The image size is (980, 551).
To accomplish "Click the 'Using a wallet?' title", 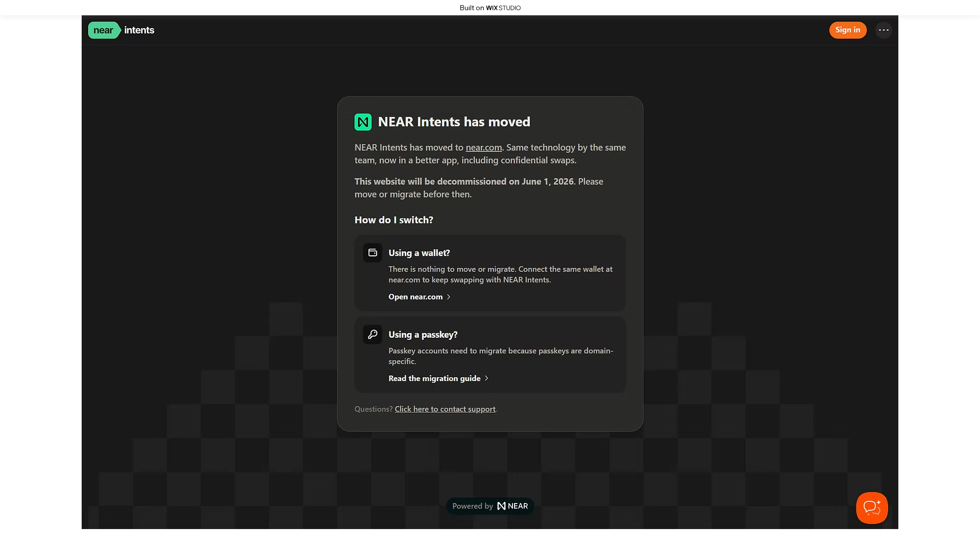I will coord(419,253).
